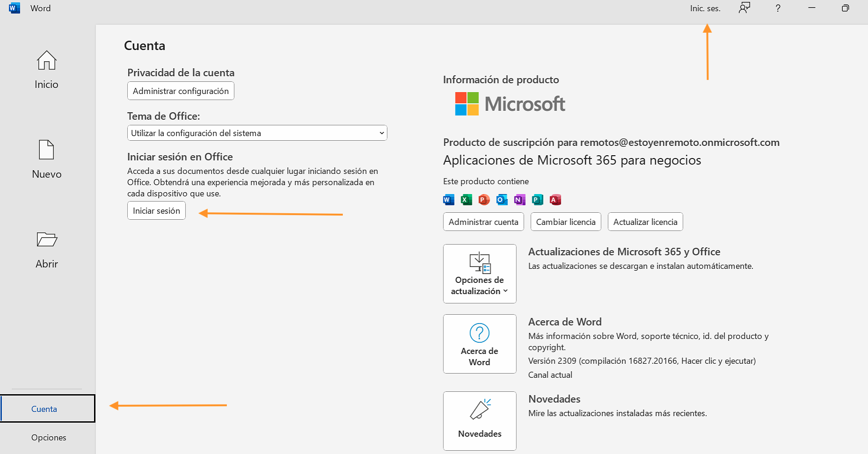
Task: Click the Administrar configuración button
Action: click(181, 91)
